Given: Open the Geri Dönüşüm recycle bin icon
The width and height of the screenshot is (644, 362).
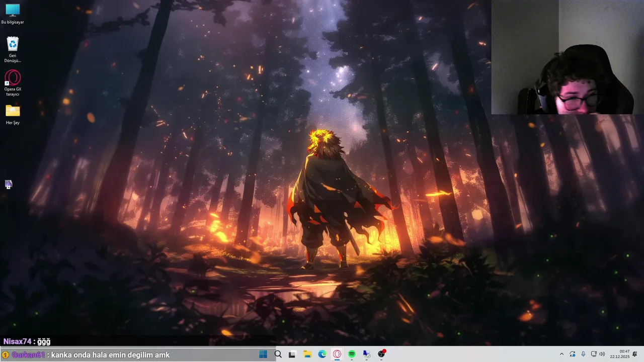Looking at the screenshot, I should (13, 49).
